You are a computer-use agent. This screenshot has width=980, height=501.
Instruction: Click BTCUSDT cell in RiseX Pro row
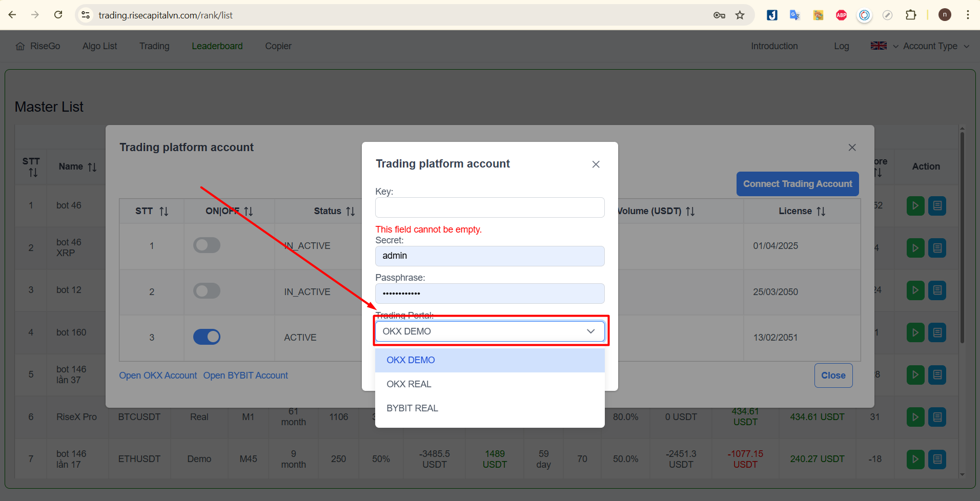pyautogui.click(x=139, y=417)
